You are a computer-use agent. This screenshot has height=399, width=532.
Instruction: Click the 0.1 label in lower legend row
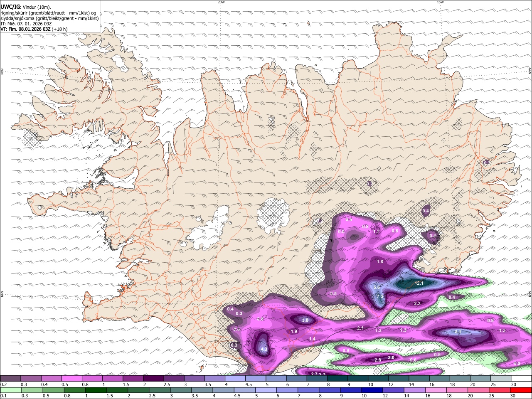coord(3,396)
